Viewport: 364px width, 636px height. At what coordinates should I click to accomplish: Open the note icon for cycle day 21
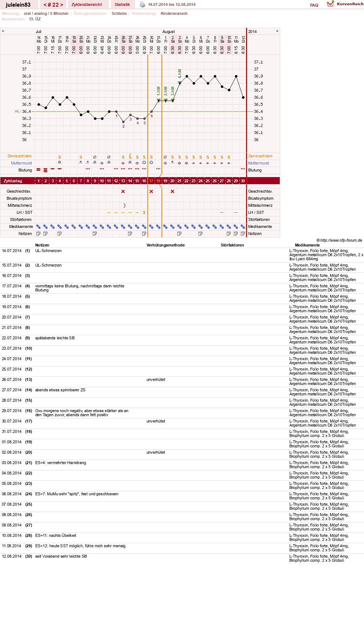[179, 234]
